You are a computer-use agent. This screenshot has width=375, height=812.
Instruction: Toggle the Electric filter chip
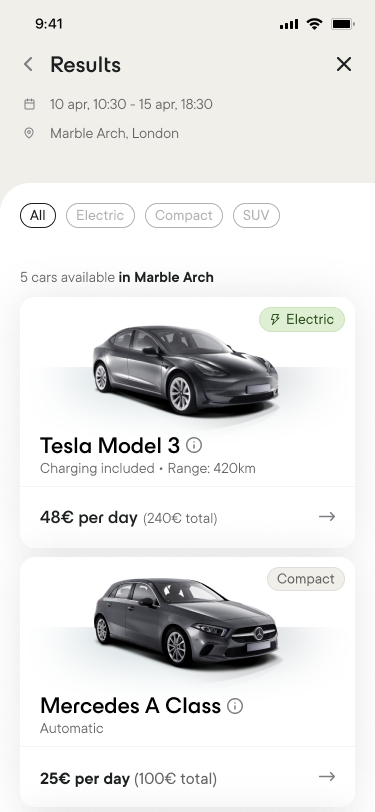tap(100, 215)
